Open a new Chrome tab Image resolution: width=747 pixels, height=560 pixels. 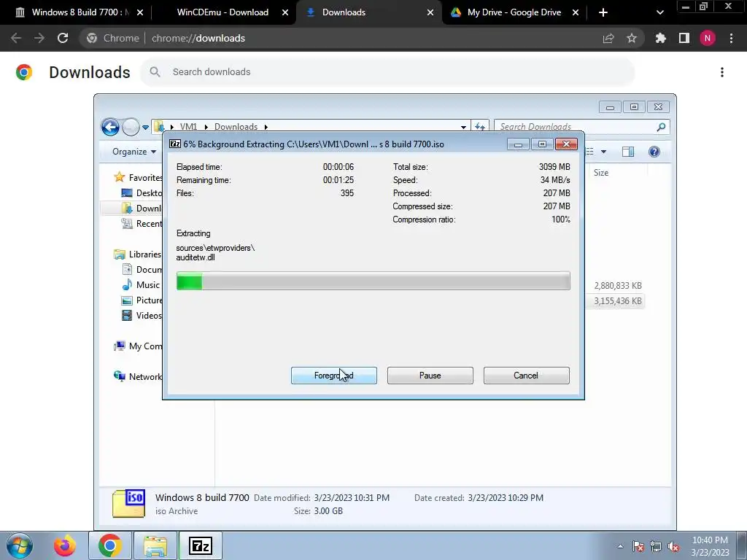tap(603, 13)
